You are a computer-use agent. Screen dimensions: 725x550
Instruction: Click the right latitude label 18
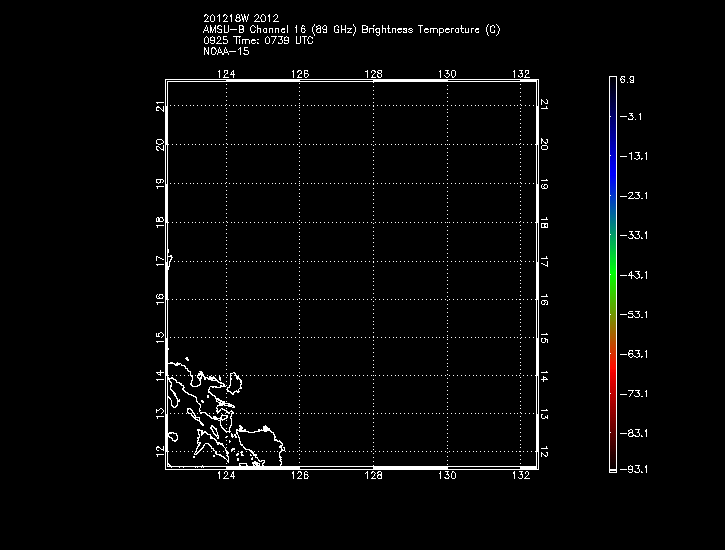pyautogui.click(x=544, y=223)
